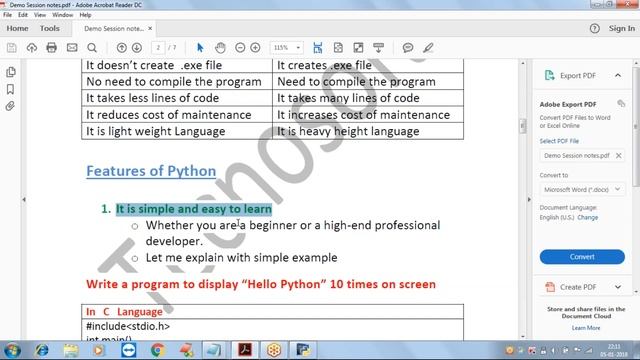Open the Help menu
The width and height of the screenshot is (640, 360).
(85, 15)
